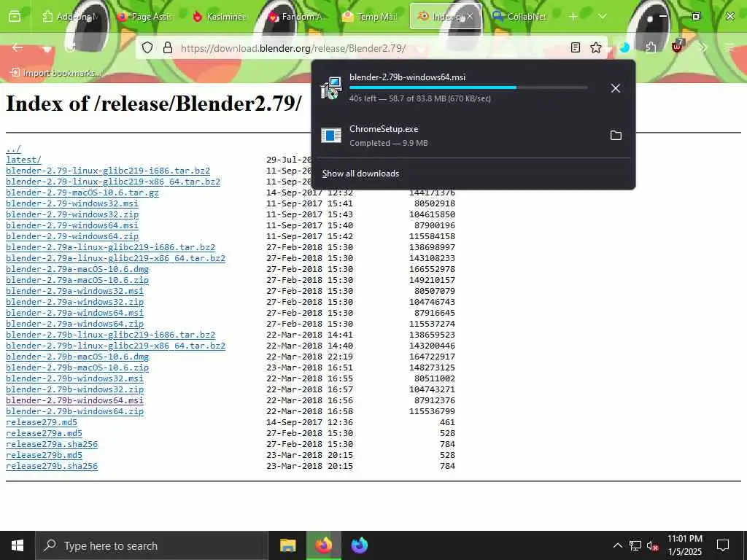The width and height of the screenshot is (747, 560).
Task: Download blender-2.79-windows64.zip
Action: 72,236
